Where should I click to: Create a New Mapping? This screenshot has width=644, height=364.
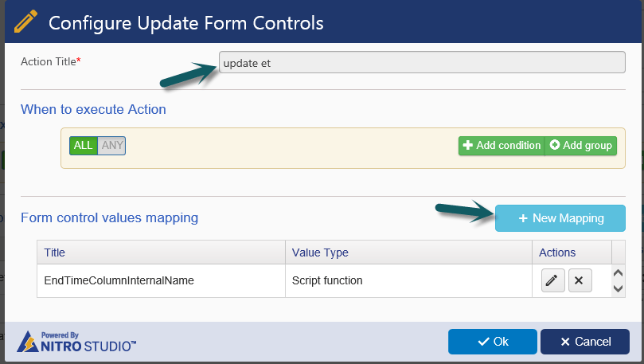click(x=560, y=218)
